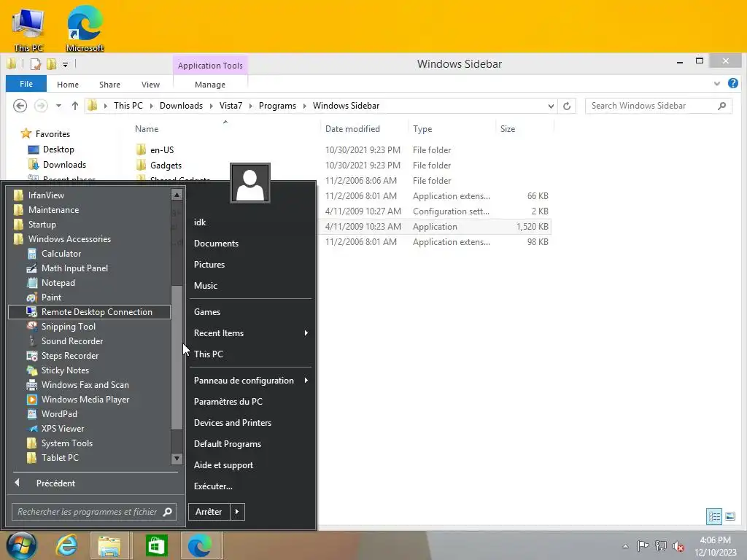
Task: Open the address bar history dropdown
Action: (x=551, y=106)
